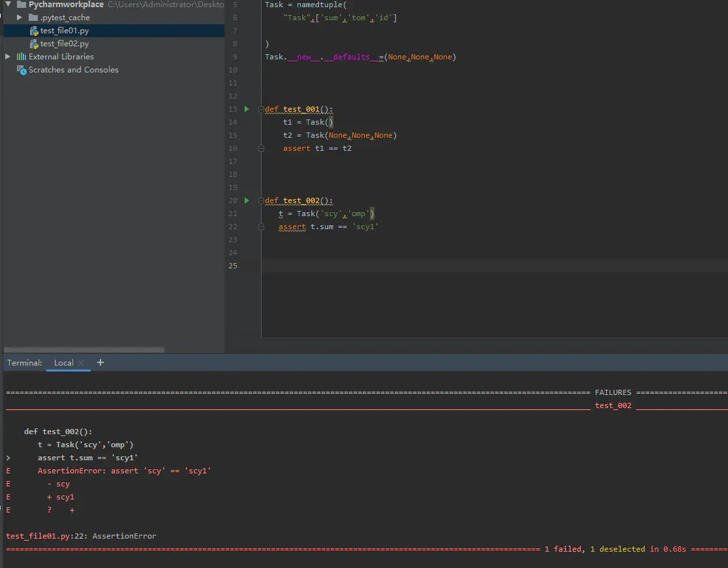
Task: Click the '+ scy1' diff line in terminal
Action: point(61,497)
